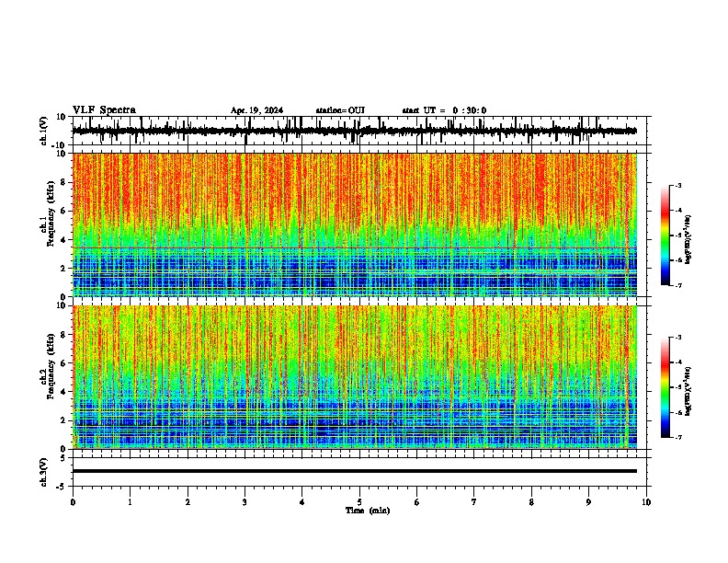
Task: Click the "Time (min)" axis label
Action: [368, 511]
